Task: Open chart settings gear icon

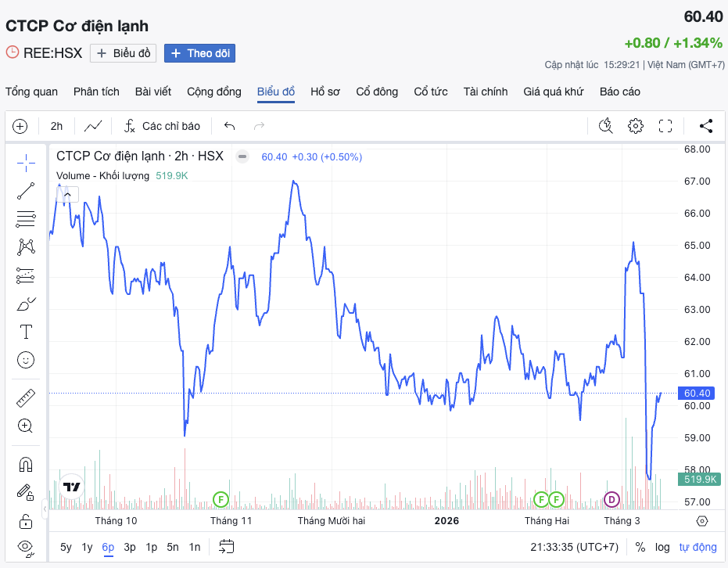Action: 636,126
